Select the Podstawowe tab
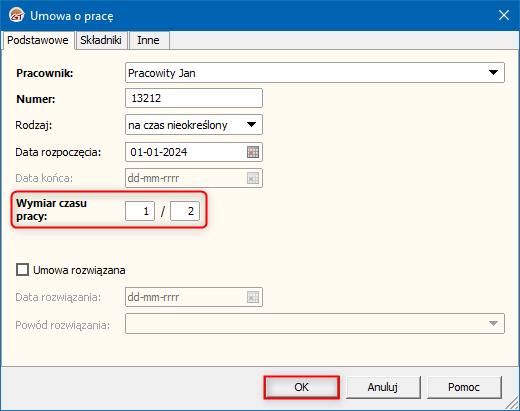This screenshot has height=411, width=520. point(38,40)
